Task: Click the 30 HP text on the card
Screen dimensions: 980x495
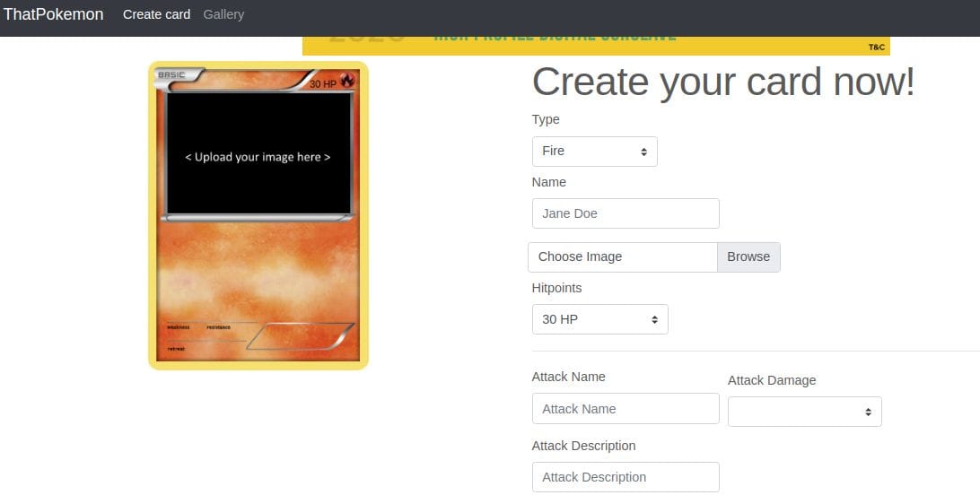Action: [x=322, y=83]
